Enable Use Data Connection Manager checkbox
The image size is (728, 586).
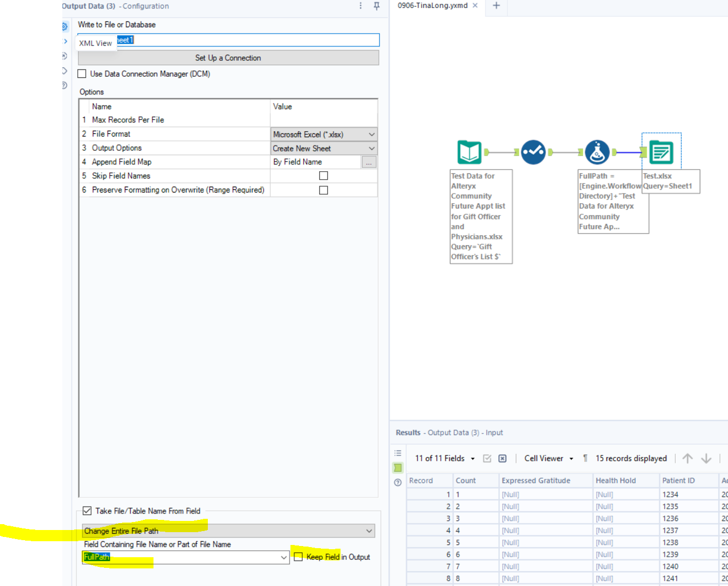[x=82, y=74]
